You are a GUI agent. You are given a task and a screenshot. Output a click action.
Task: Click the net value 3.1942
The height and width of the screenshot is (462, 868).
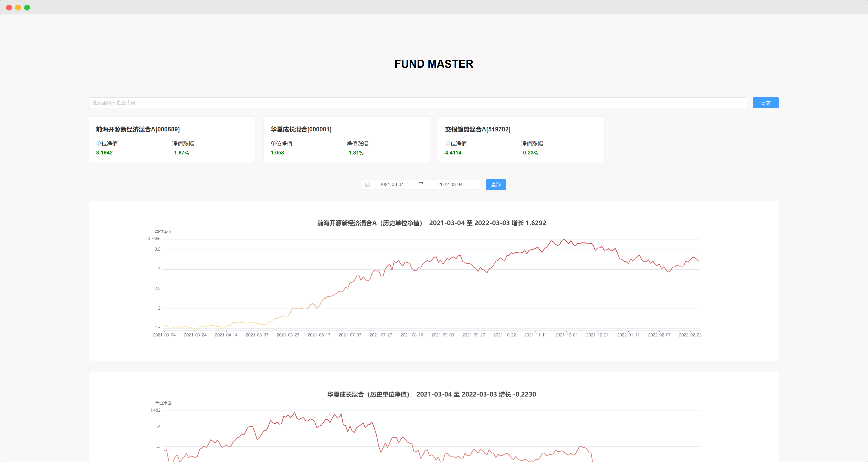tap(104, 152)
